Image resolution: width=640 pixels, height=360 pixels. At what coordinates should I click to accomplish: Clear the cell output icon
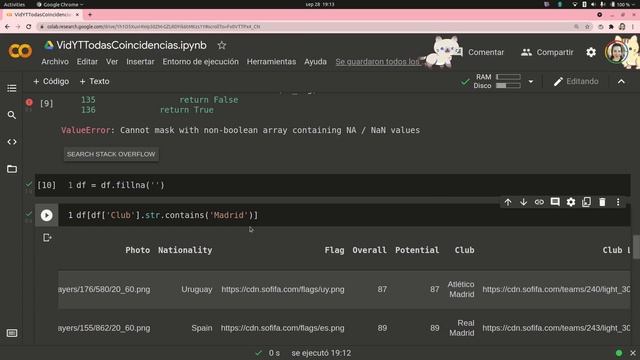(x=47, y=238)
